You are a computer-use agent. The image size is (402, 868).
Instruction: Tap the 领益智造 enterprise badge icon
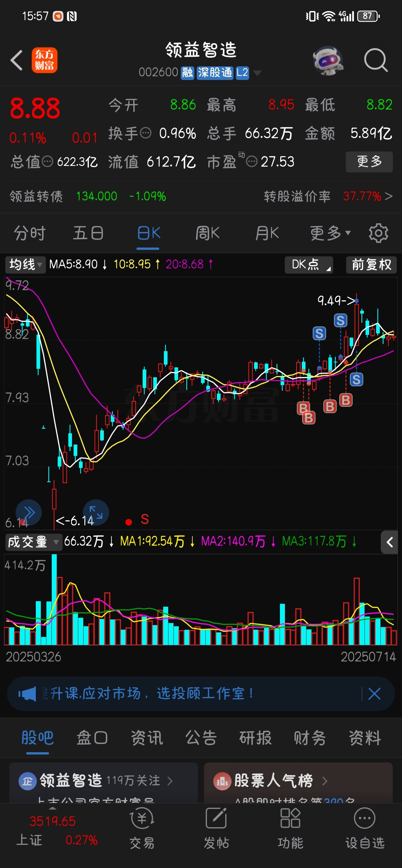[27, 781]
